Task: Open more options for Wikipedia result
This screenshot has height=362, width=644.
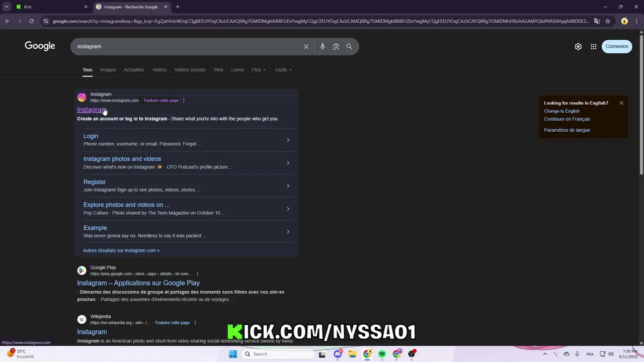Action: 195,323
